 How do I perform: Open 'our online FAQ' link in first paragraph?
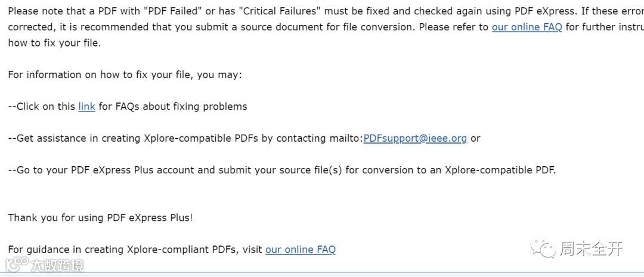(x=527, y=27)
